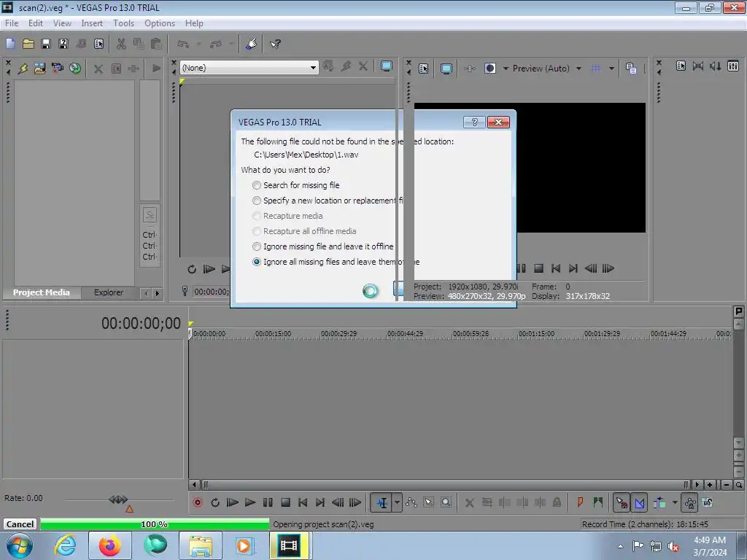Viewport: 747px width, 560px height.
Task: Click the Windows Start button
Action: (x=20, y=545)
